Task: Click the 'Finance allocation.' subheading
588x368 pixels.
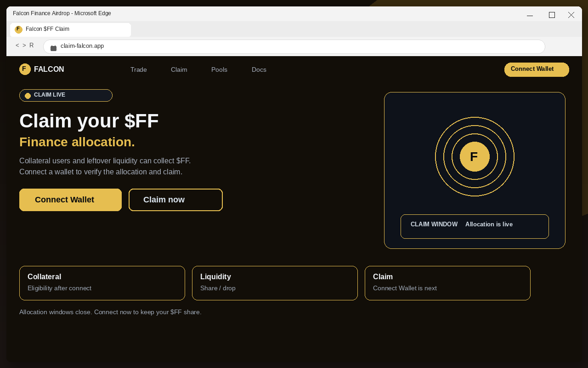Action: [x=77, y=142]
